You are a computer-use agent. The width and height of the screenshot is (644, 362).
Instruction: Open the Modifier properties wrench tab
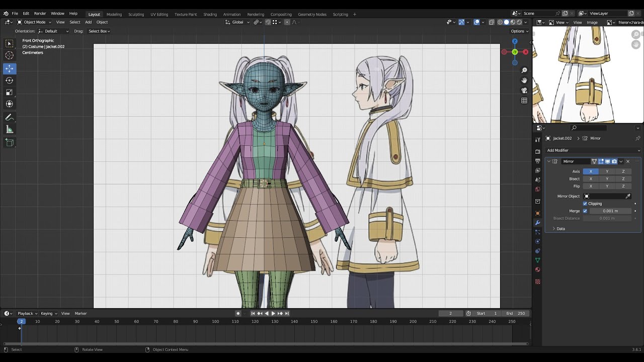pos(538,223)
